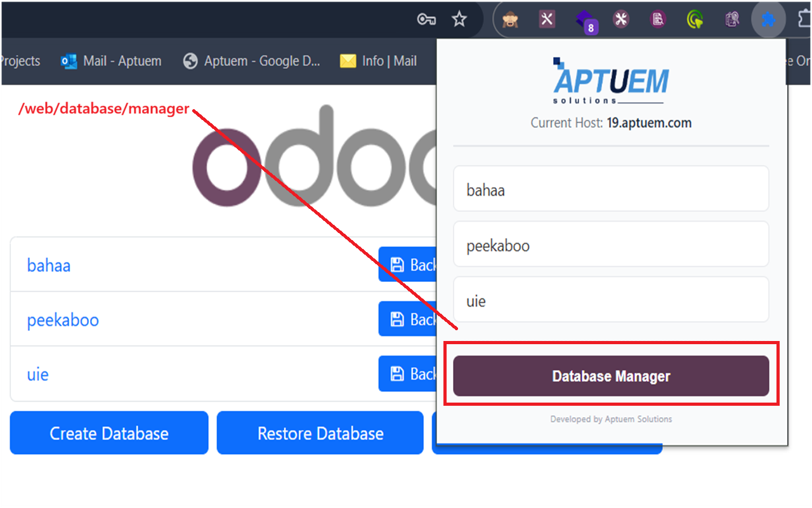Open the purple cube extension with badge 8
This screenshot has width=812, height=508.
(x=587, y=22)
